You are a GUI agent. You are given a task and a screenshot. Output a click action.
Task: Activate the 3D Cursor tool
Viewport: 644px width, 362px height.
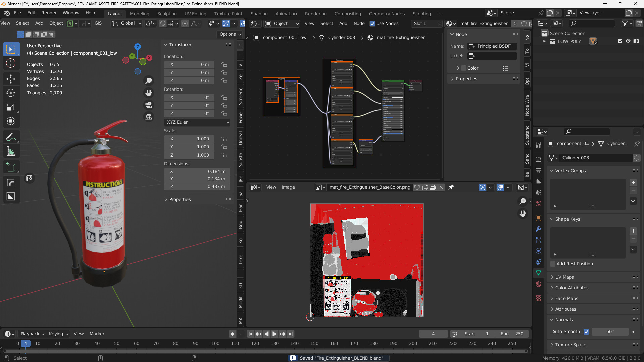pos(11,63)
